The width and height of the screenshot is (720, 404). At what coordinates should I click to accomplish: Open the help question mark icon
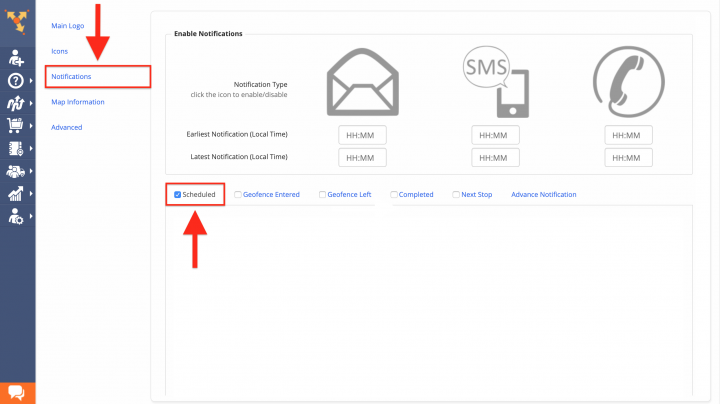pos(16,81)
